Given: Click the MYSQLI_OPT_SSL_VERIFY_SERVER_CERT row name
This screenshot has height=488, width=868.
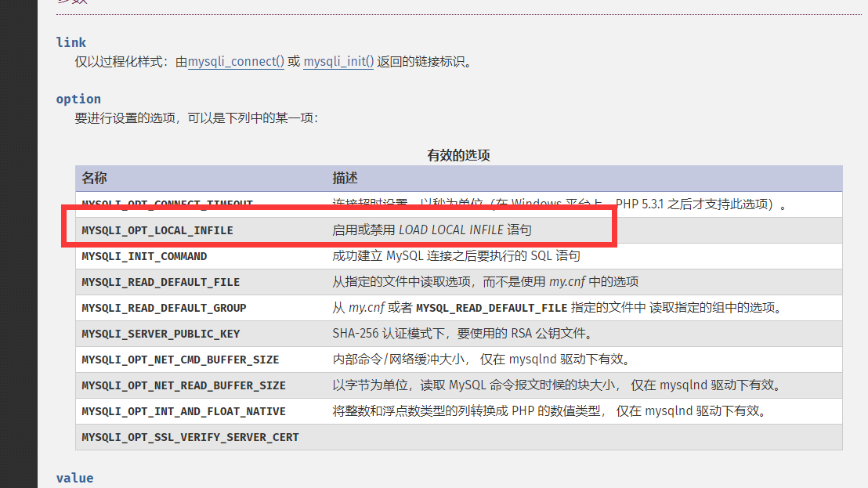Looking at the screenshot, I should coord(190,437).
